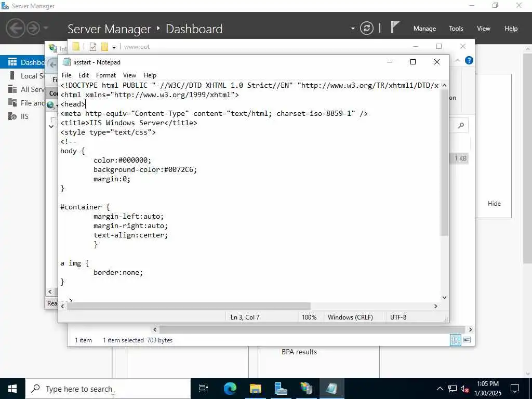
Task: Click Properties checkmark icon in Explorer title bar
Action: coord(92,47)
